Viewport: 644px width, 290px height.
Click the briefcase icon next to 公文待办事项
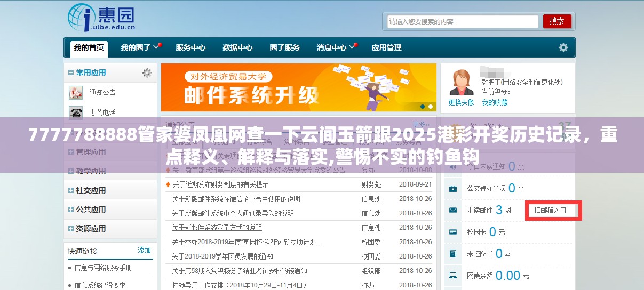453,188
